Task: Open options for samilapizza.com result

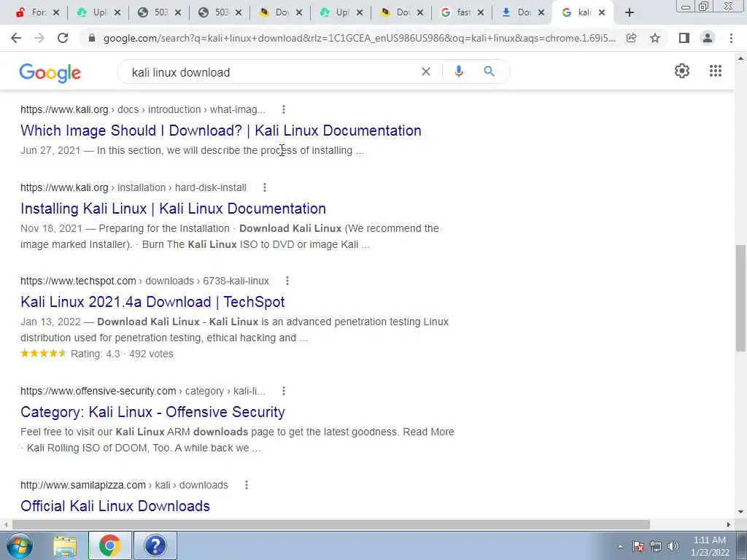Action: (x=247, y=485)
